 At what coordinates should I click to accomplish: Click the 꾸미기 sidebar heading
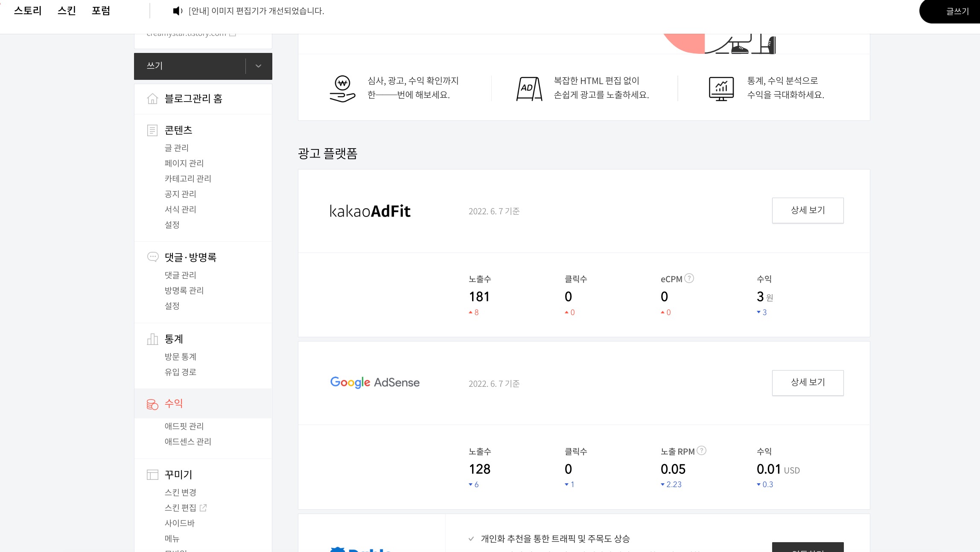point(178,474)
